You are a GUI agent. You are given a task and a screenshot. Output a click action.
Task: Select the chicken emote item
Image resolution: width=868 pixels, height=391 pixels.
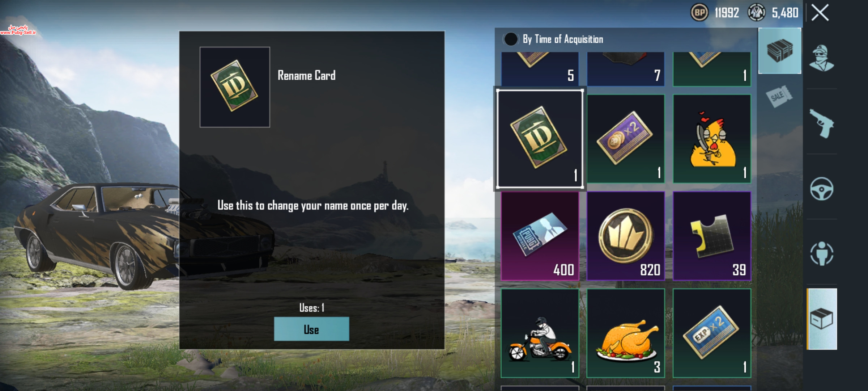coord(712,139)
